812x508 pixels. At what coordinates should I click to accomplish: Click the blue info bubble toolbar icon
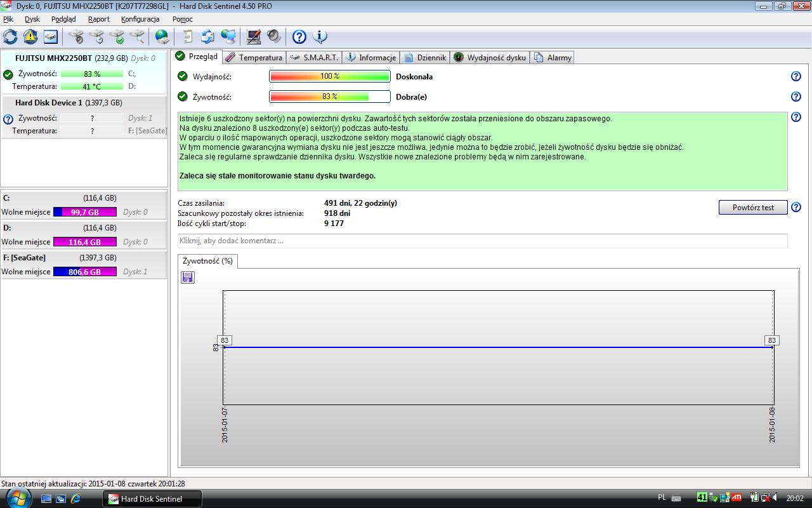coord(320,37)
